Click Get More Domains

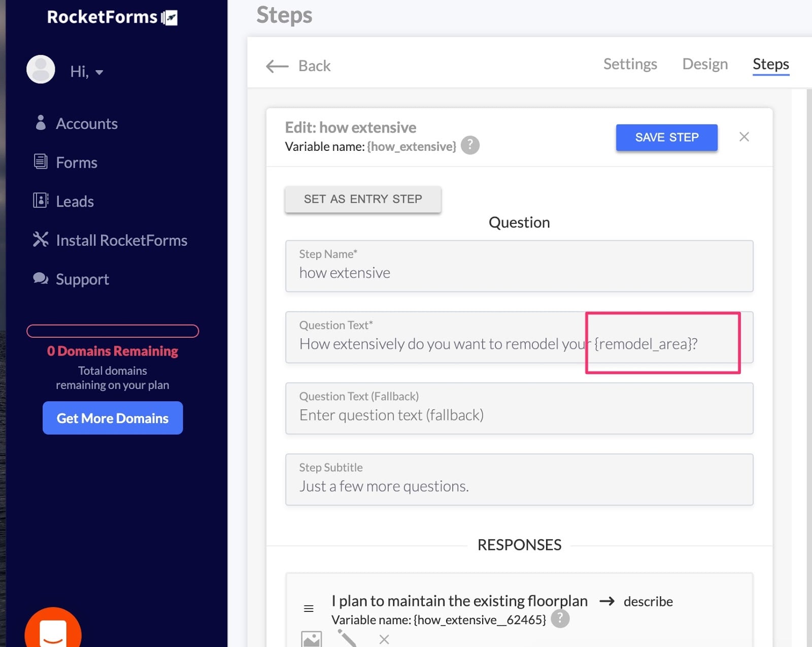pyautogui.click(x=112, y=418)
